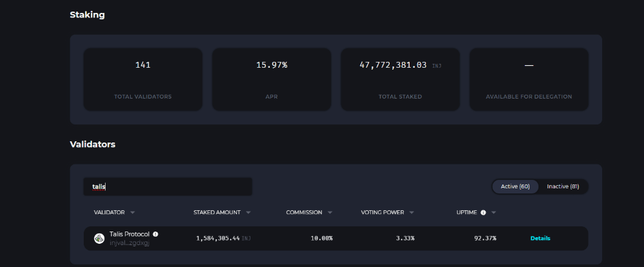This screenshot has height=267, width=644.
Task: Click the info icon beside Talis Protocol
Action: point(156,234)
